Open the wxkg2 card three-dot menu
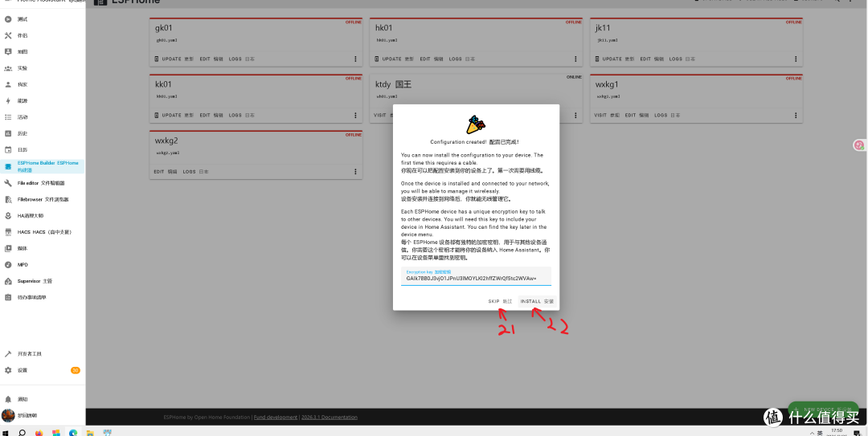The width and height of the screenshot is (868, 436). click(x=355, y=172)
